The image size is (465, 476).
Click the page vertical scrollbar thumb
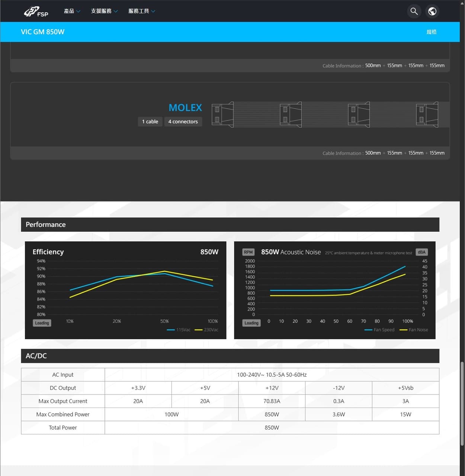tap(462, 403)
